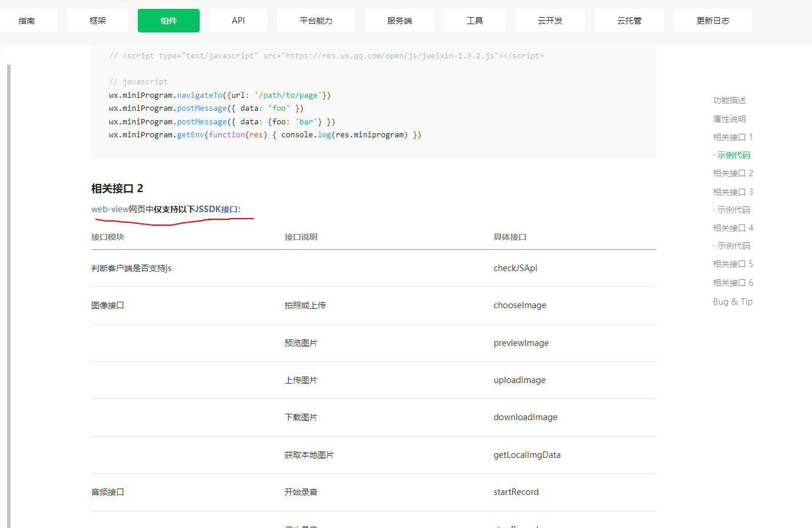Jump to 功能描述 in sidebar outline

tap(730, 100)
